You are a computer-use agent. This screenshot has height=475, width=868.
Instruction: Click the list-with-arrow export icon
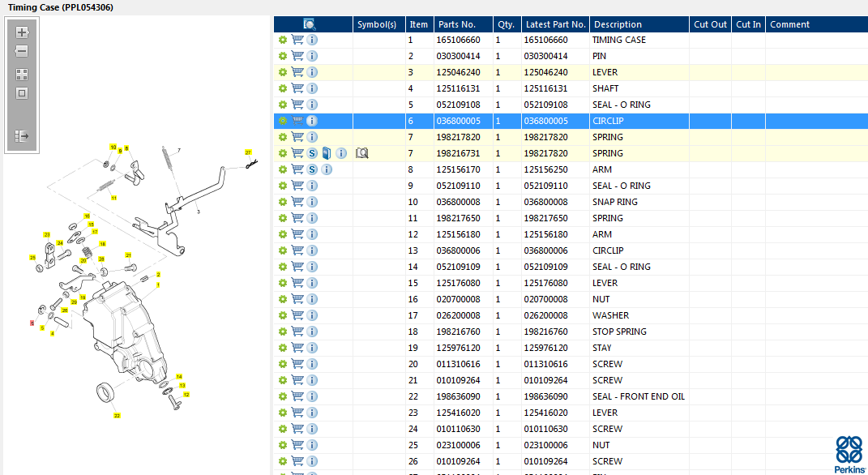[22, 136]
